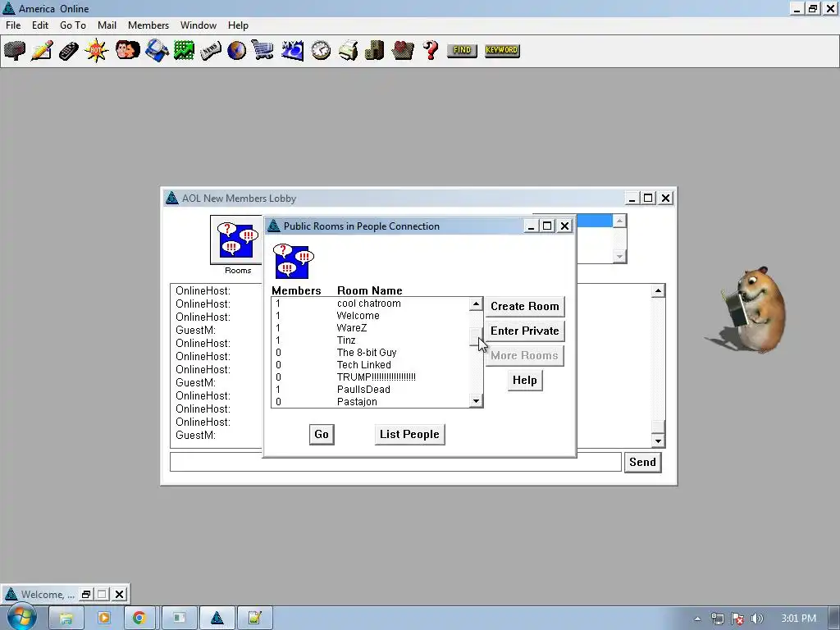Open the Go To menu
Image resolution: width=840 pixels, height=630 pixels.
coord(73,25)
